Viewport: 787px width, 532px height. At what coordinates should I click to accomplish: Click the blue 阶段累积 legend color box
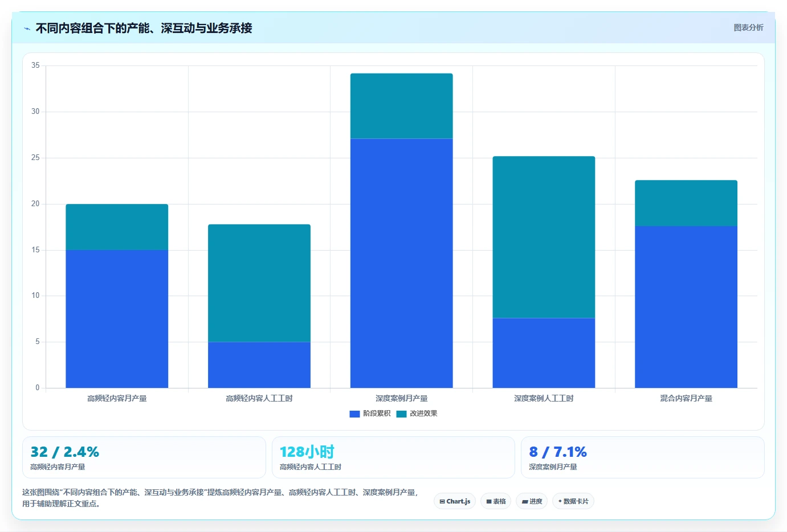[354, 414]
